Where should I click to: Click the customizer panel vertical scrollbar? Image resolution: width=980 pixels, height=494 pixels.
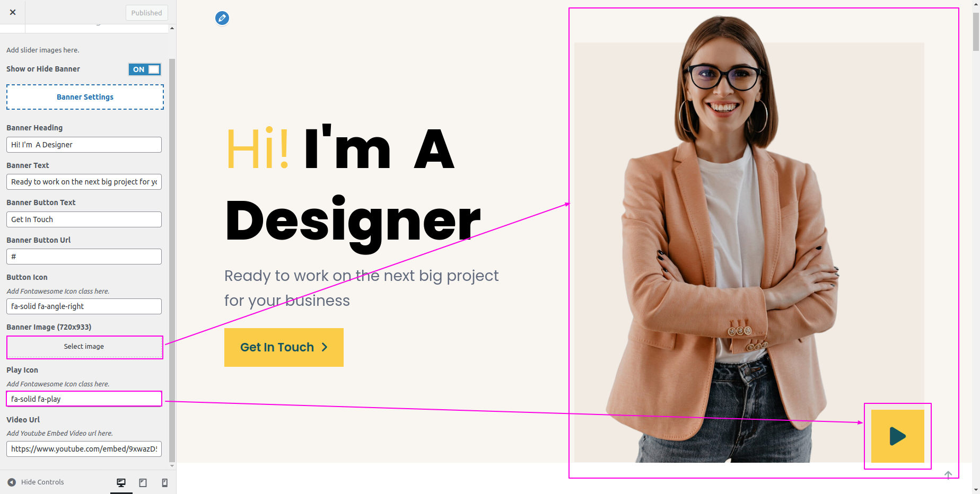click(172, 260)
